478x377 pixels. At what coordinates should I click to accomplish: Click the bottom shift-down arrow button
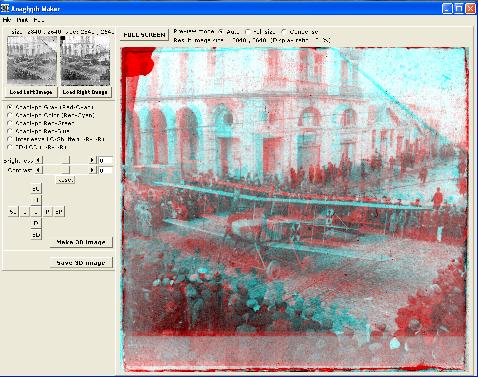click(x=36, y=235)
